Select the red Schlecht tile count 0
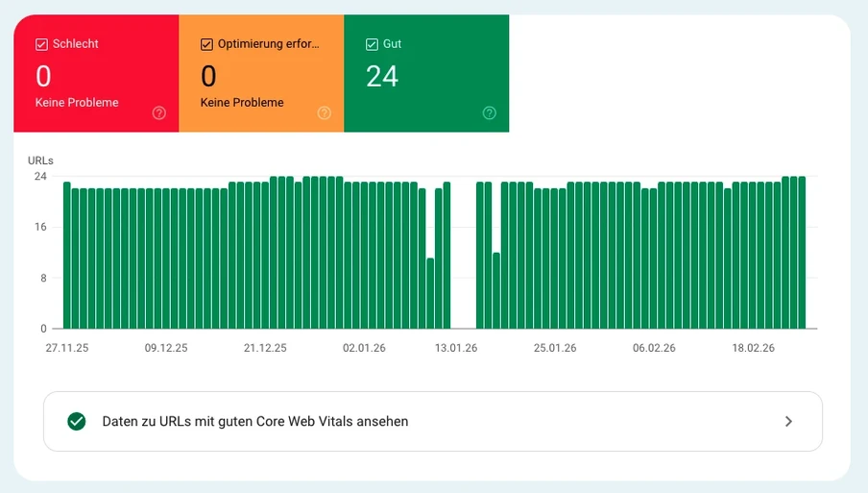The image size is (868, 493). pos(43,76)
